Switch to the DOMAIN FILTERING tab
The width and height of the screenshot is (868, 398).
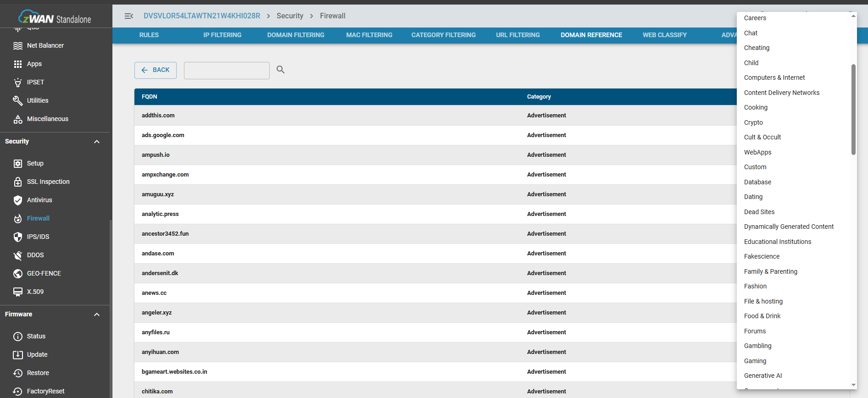tap(295, 35)
